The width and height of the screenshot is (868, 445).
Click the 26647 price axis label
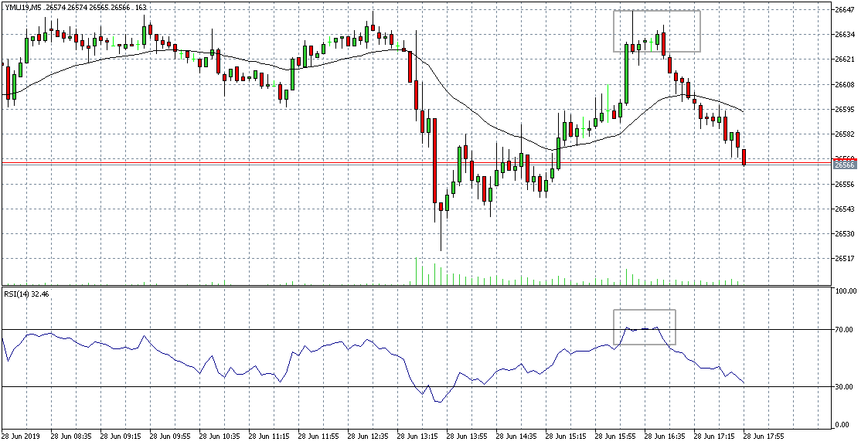[845, 9]
